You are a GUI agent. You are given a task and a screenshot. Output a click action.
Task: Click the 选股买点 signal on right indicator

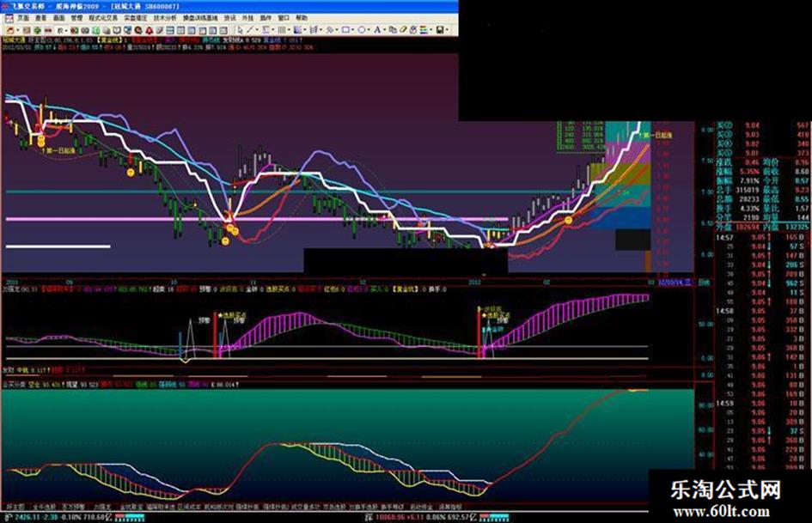click(x=498, y=314)
